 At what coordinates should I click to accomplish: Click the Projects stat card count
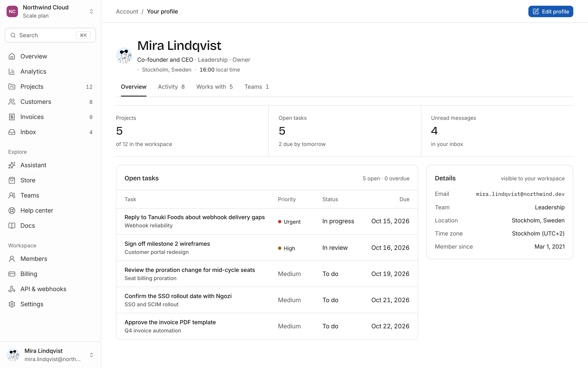tap(119, 131)
